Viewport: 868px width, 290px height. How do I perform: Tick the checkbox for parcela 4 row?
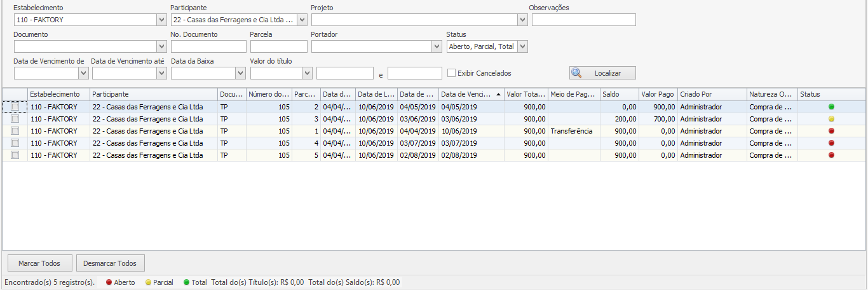[x=15, y=143]
